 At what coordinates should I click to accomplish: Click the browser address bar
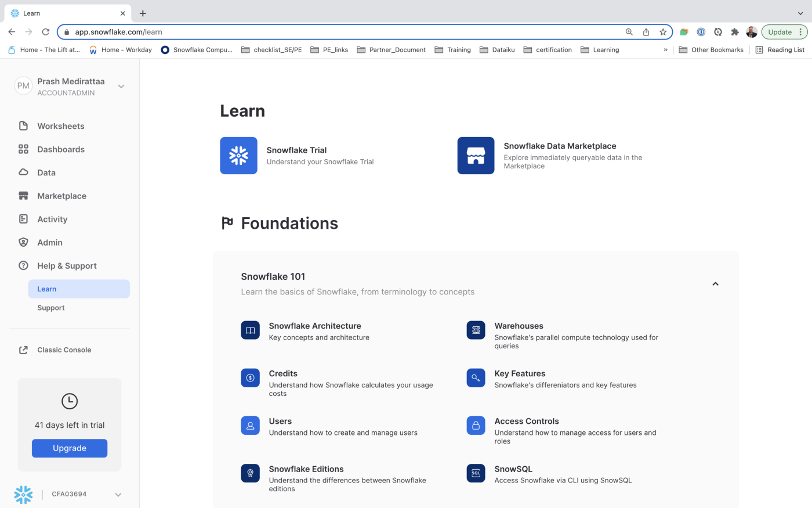[348, 32]
